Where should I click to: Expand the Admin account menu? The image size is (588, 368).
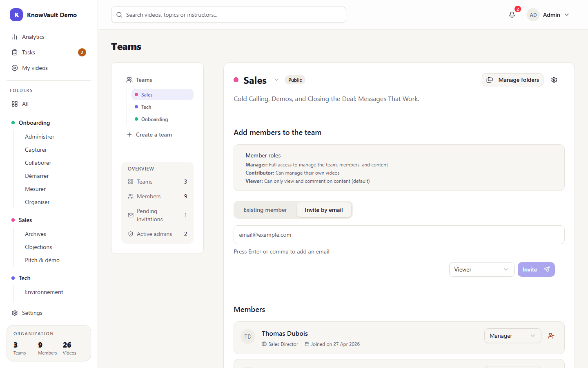548,15
